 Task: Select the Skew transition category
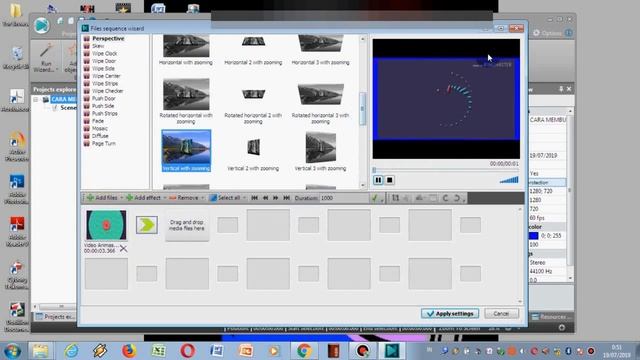[x=98, y=46]
